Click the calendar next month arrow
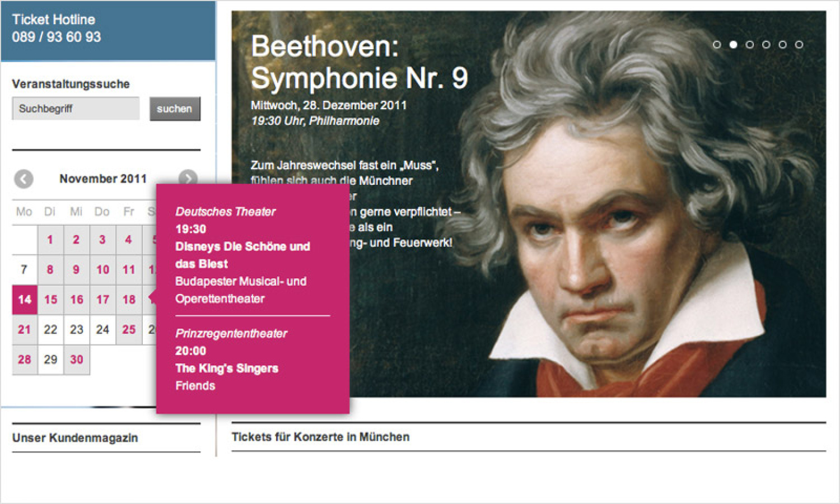The image size is (840, 504). [x=188, y=179]
